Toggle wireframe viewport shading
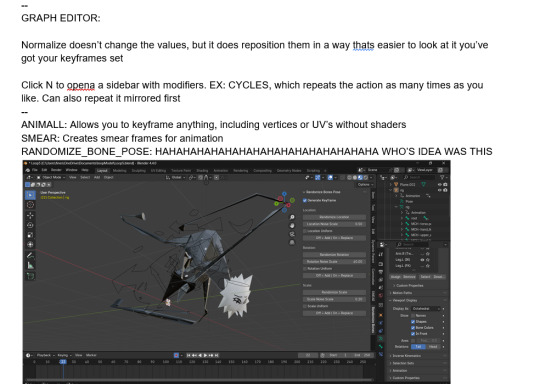 349,177
